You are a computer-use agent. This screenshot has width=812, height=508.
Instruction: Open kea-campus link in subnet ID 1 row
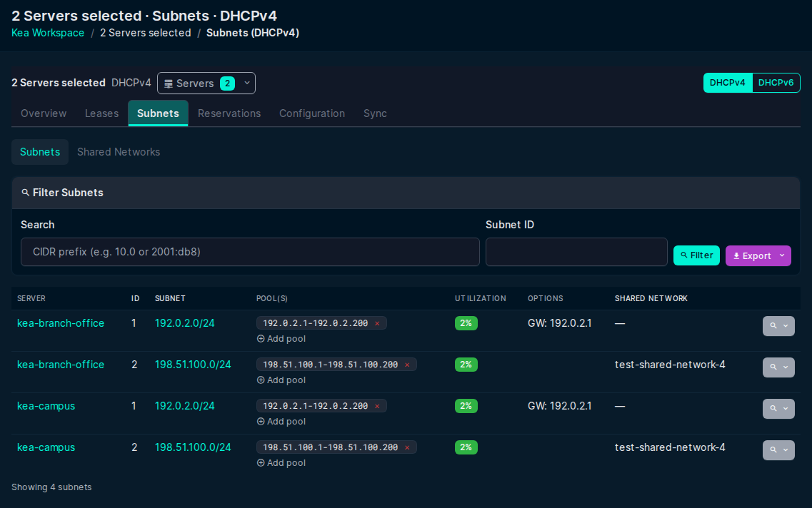pyautogui.click(x=46, y=406)
